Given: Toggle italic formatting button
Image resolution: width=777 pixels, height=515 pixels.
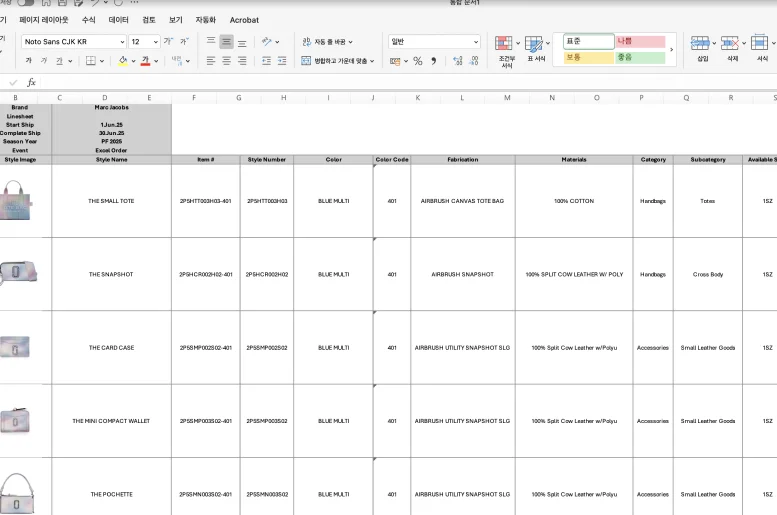Looking at the screenshot, I should tap(43, 61).
